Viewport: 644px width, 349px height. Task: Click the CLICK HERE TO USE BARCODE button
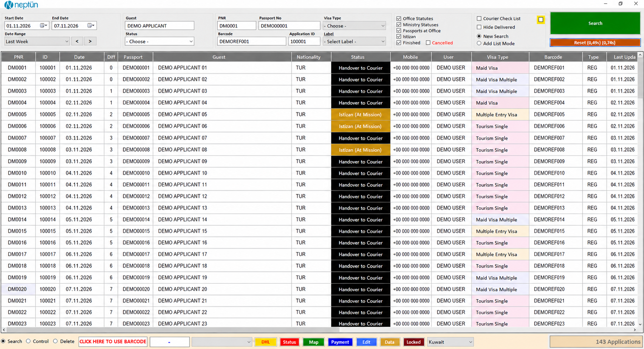[113, 341]
